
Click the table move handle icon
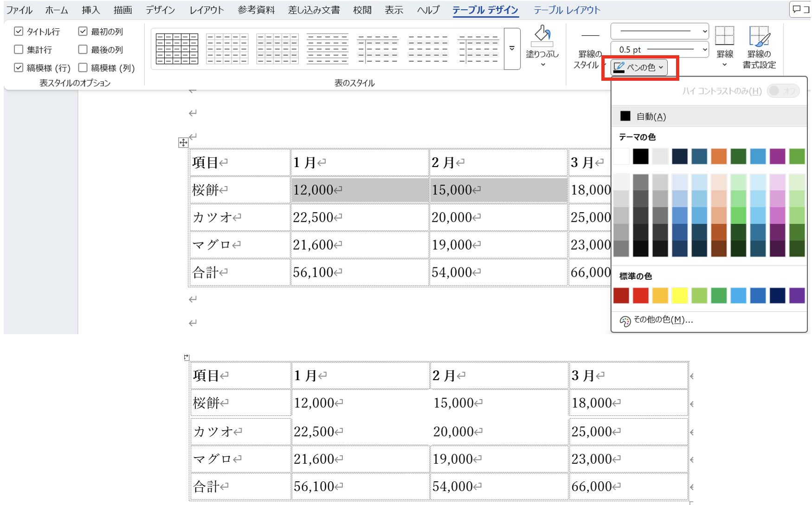click(183, 142)
